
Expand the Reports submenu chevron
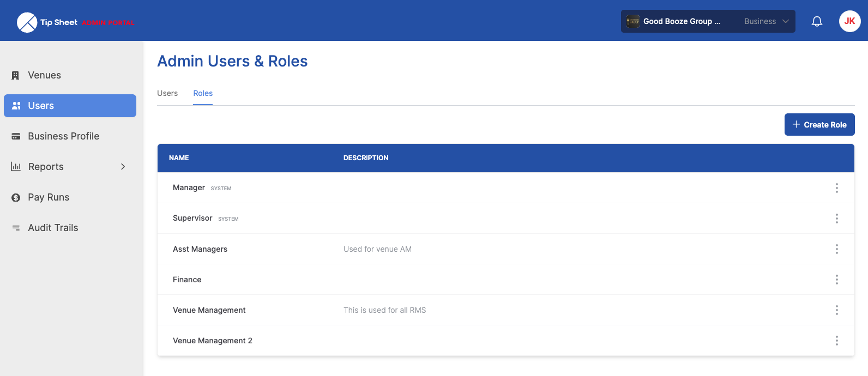pyautogui.click(x=123, y=167)
